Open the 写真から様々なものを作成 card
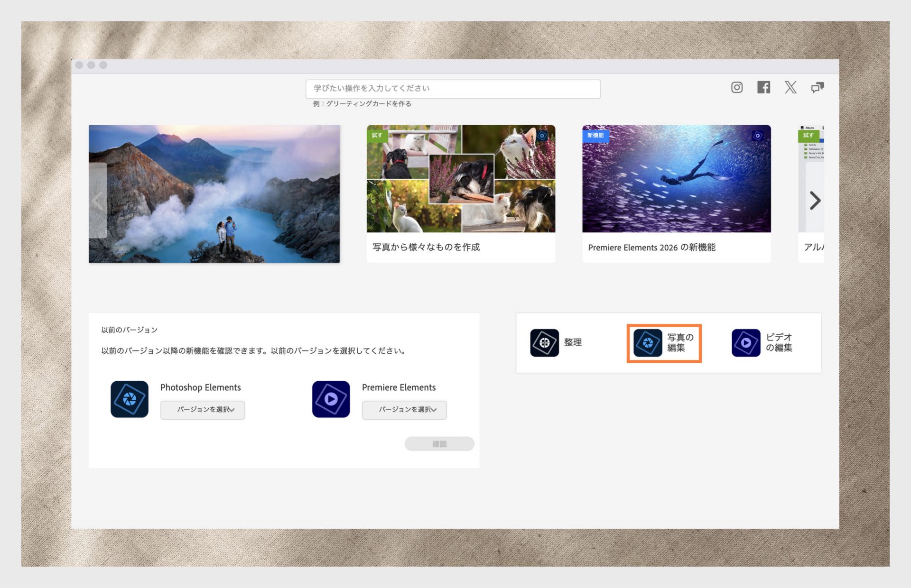The height and width of the screenshot is (588, 911). (461, 193)
